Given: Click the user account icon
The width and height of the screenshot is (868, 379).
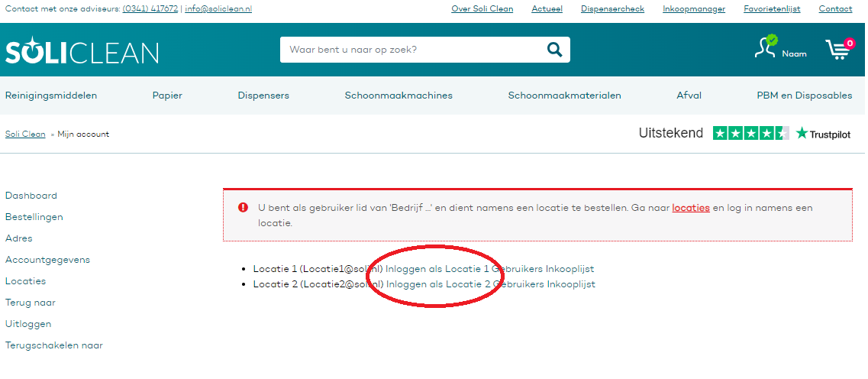Looking at the screenshot, I should point(766,47).
